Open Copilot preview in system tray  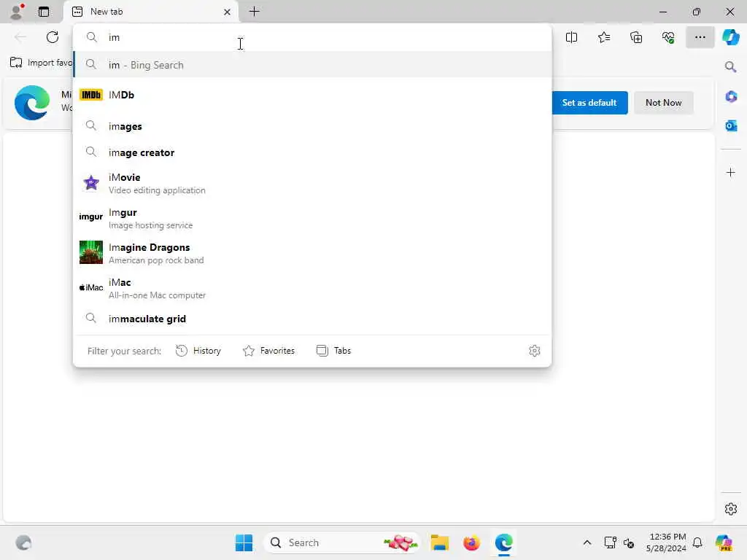(x=723, y=542)
